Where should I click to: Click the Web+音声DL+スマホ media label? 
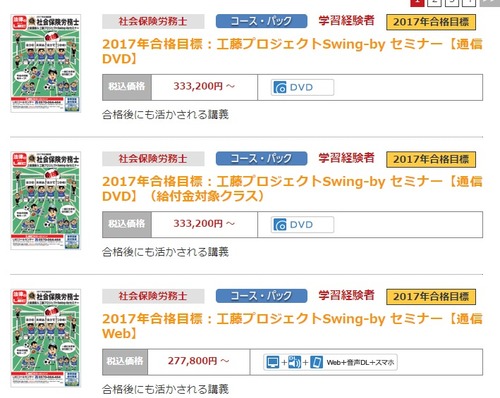(360, 362)
